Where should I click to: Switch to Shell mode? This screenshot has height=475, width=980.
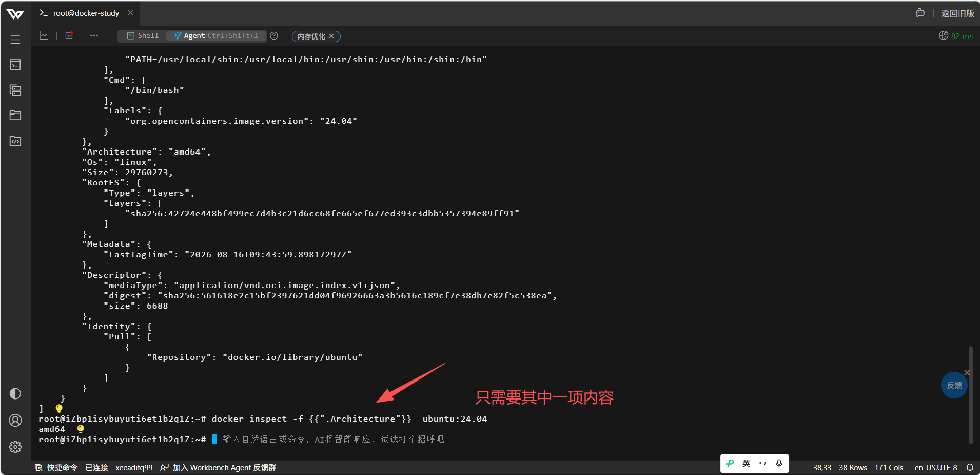(x=143, y=35)
